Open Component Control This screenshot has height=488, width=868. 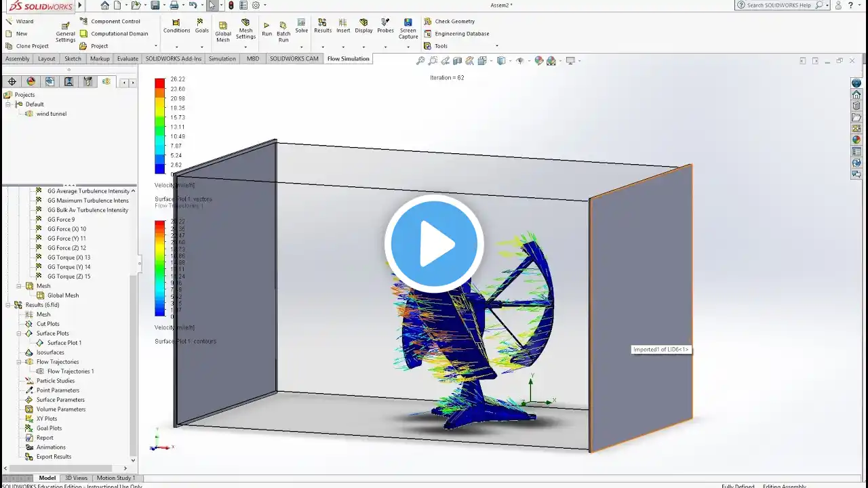pos(110,21)
